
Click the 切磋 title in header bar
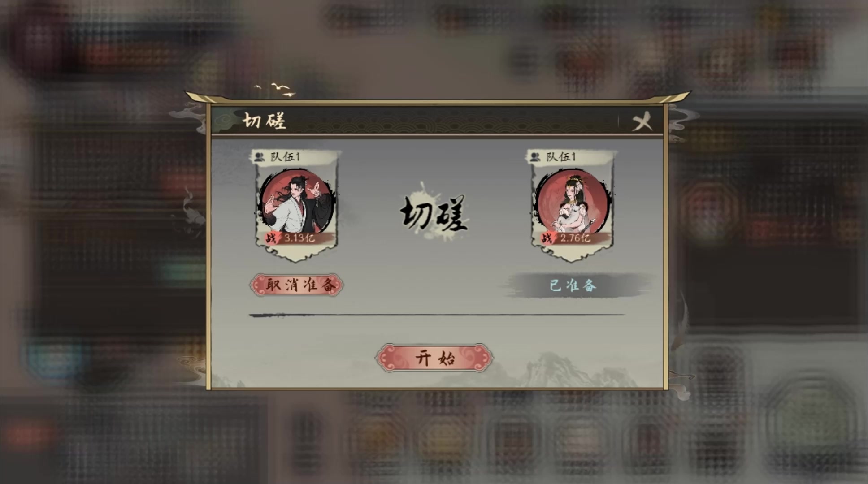264,121
